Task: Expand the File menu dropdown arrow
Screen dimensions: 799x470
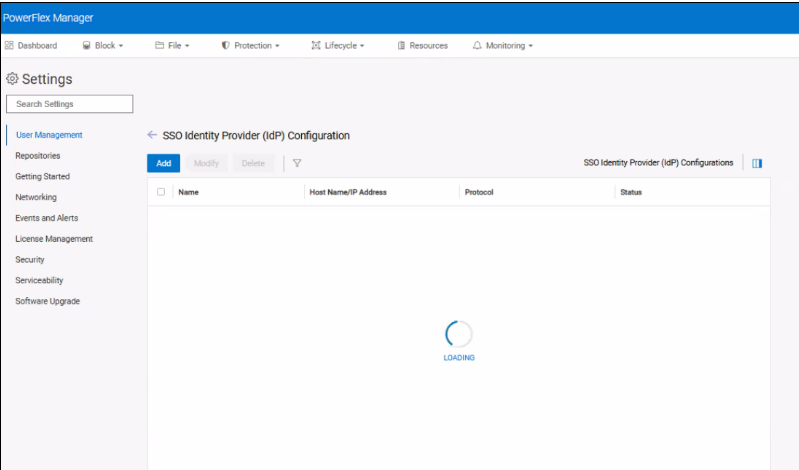Action: pyautogui.click(x=187, y=46)
